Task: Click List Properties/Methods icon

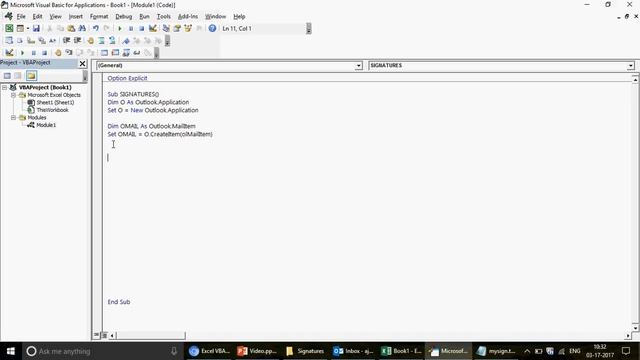Action: [x=9, y=40]
